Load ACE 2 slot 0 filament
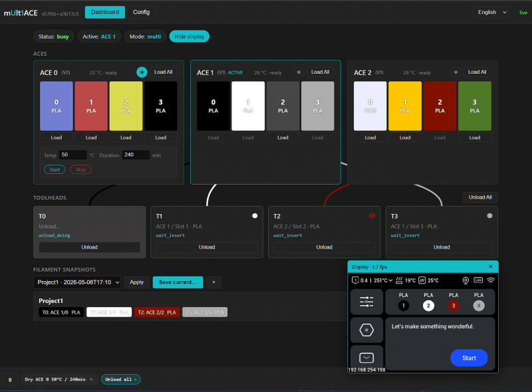532x392 pixels. [370, 138]
